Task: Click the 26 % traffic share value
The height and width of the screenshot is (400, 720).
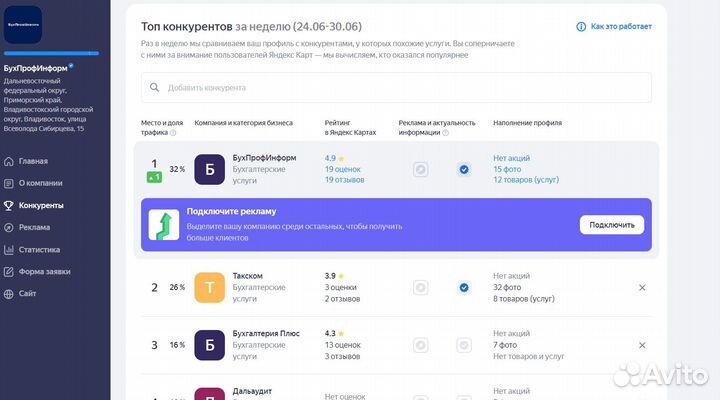Action: coord(177,287)
